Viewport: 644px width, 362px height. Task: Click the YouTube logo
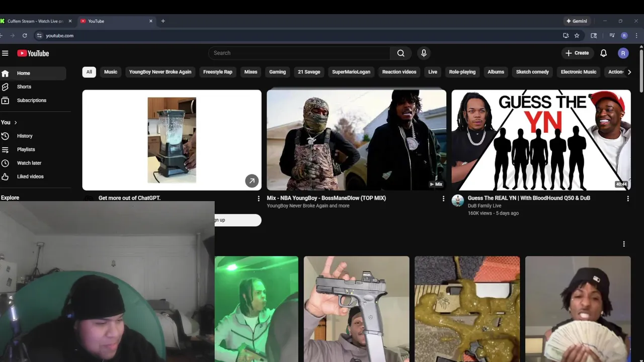coord(33,53)
